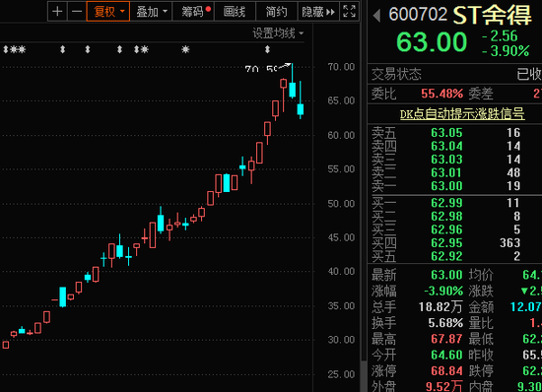Click the 卖四 price 63.04

[x=446, y=146]
